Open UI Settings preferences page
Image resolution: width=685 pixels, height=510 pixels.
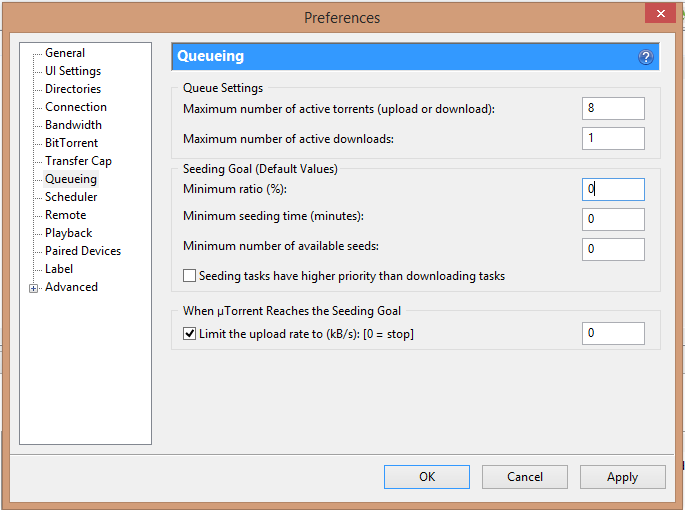point(73,71)
